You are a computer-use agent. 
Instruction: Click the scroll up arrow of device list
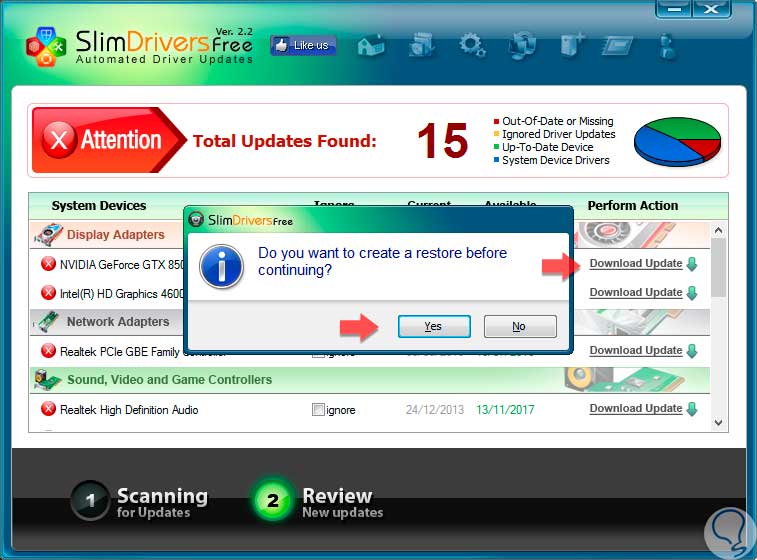point(718,230)
